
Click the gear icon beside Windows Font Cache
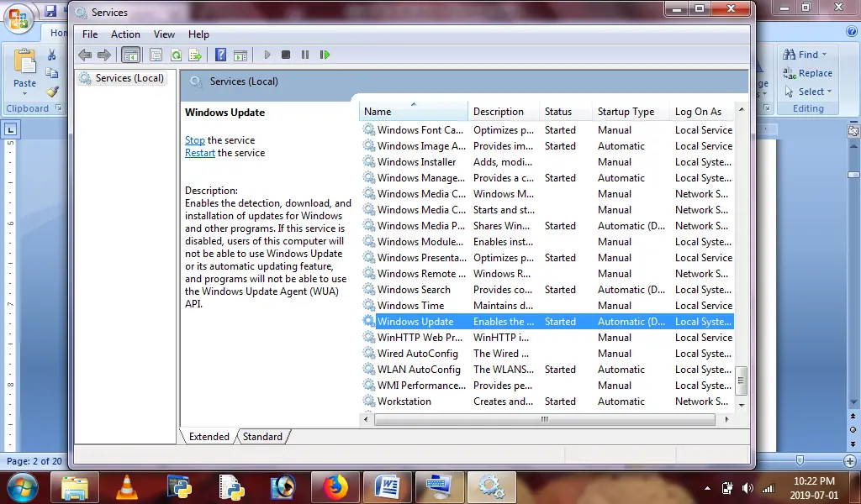click(369, 130)
